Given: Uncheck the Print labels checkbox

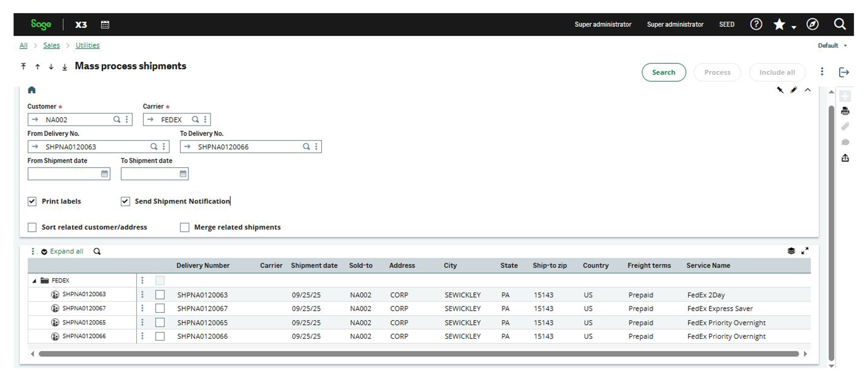Looking at the screenshot, I should (32, 202).
